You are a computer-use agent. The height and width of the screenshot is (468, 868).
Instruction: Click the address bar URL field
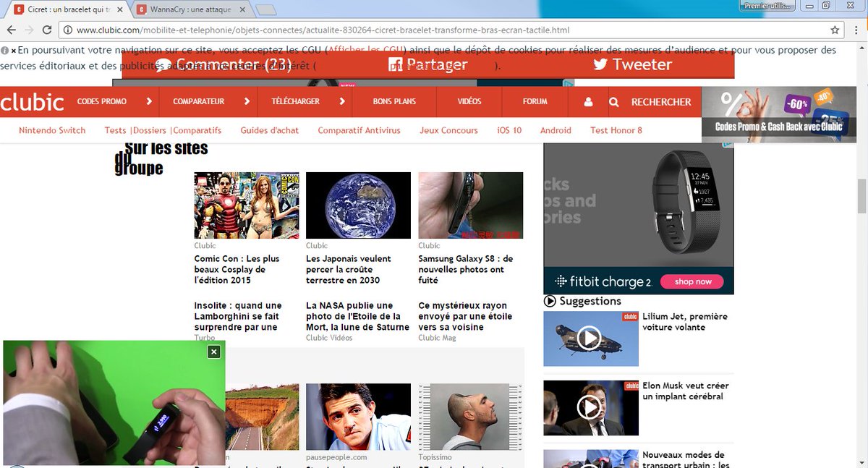tap(448, 30)
